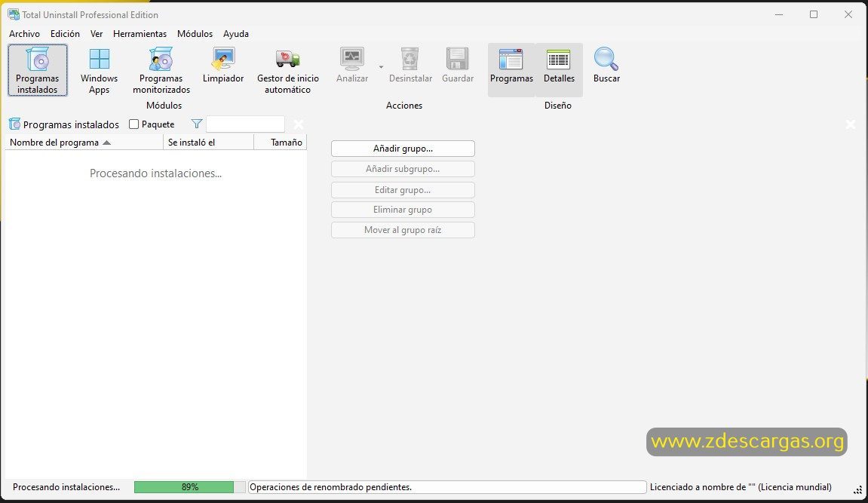Open the Programas instalados module
This screenshot has height=503, width=868.
click(x=37, y=70)
